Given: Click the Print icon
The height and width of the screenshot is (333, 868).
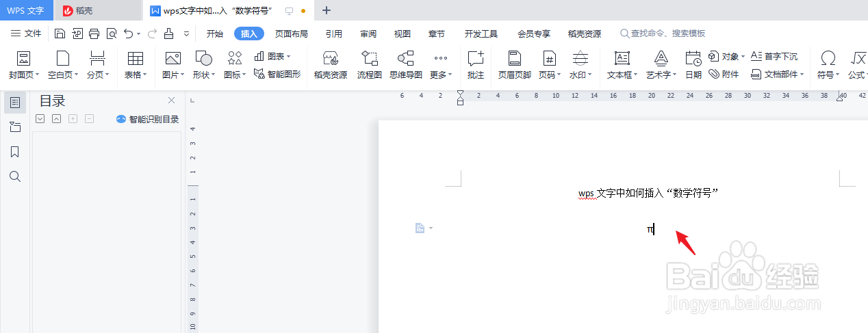Looking at the screenshot, I should pyautogui.click(x=94, y=34).
